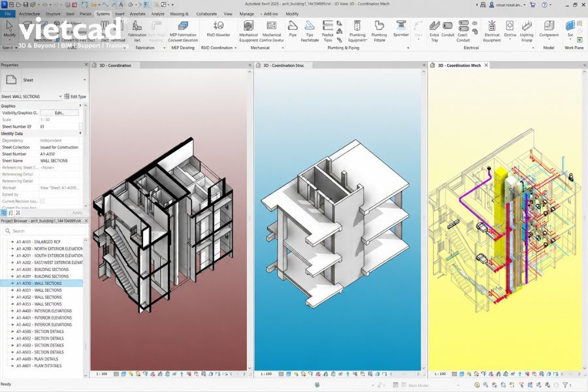Select the Plumbing Equipment tool
The height and width of the screenshot is (392, 588).
pyautogui.click(x=357, y=31)
